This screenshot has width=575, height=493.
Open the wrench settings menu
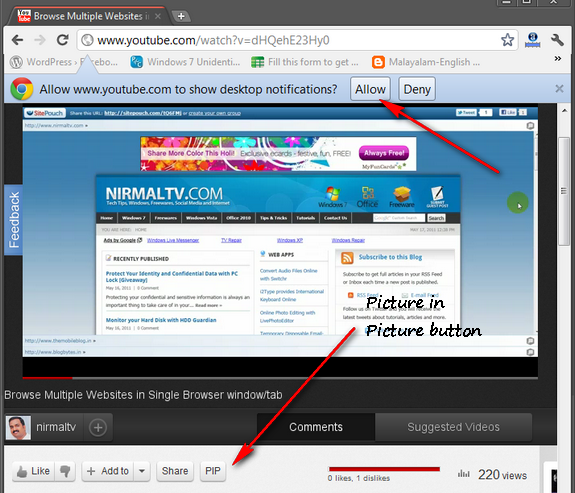point(557,40)
